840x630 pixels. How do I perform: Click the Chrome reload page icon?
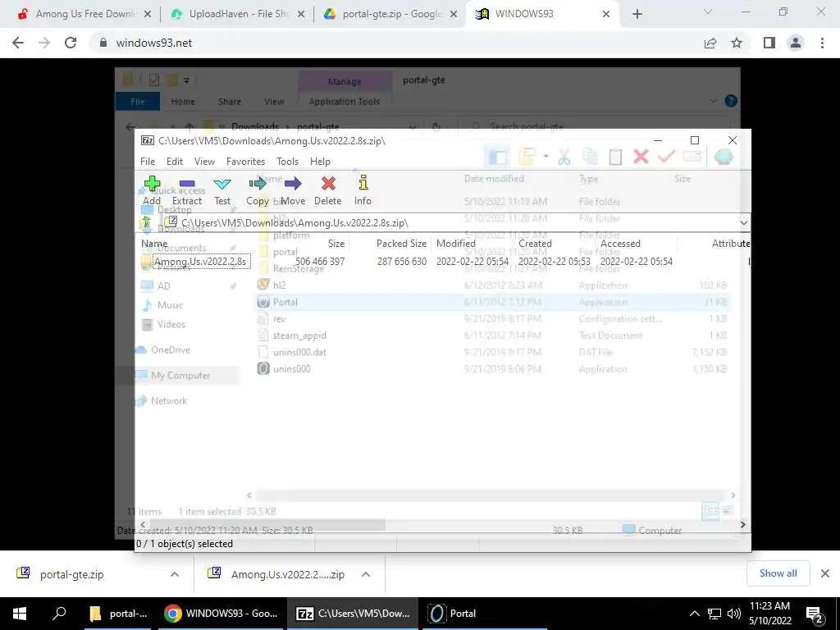[x=71, y=43]
